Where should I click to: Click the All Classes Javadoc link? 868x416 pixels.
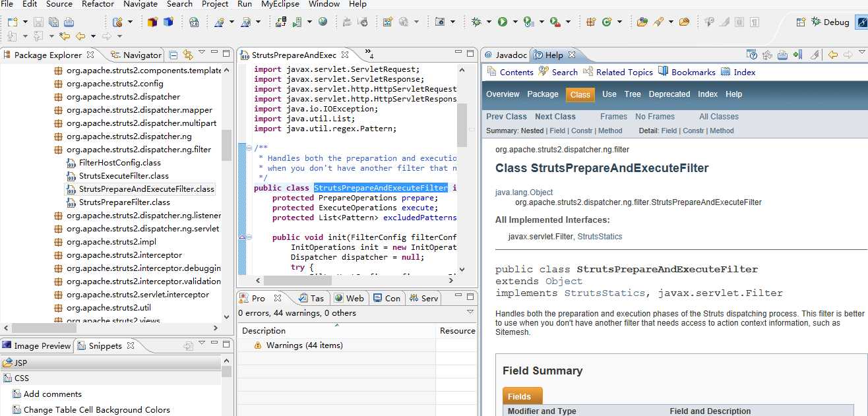(x=719, y=117)
